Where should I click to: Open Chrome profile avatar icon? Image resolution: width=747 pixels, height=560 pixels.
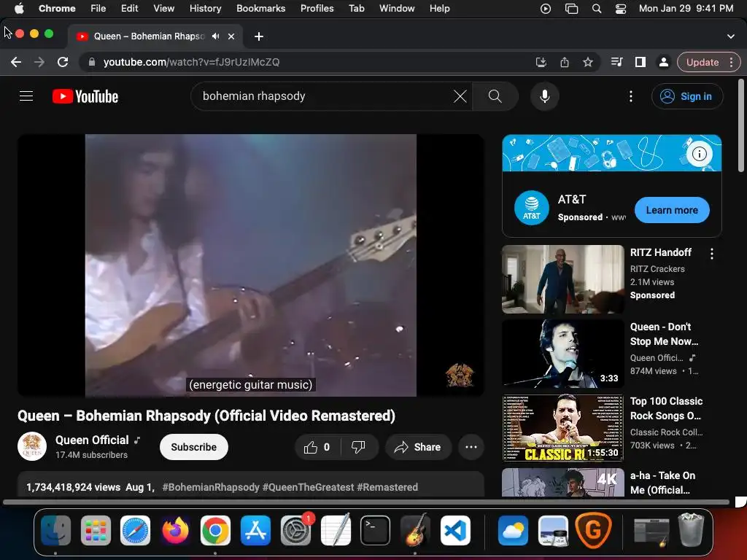tap(663, 62)
